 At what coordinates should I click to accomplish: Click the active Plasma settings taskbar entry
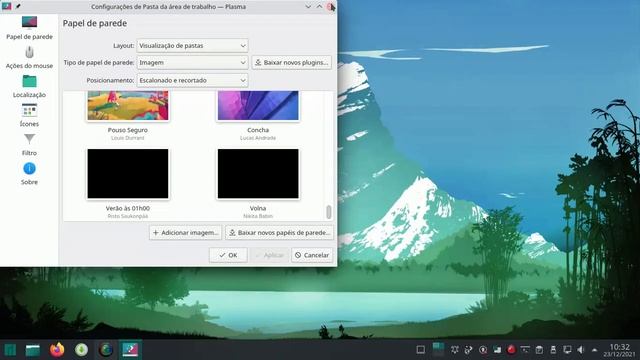[x=130, y=350]
